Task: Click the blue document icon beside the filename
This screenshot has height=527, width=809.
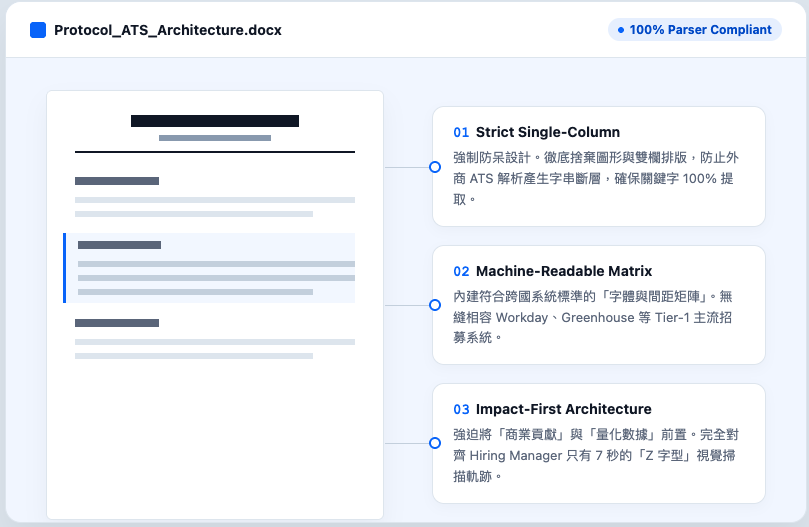Action: tap(38, 30)
